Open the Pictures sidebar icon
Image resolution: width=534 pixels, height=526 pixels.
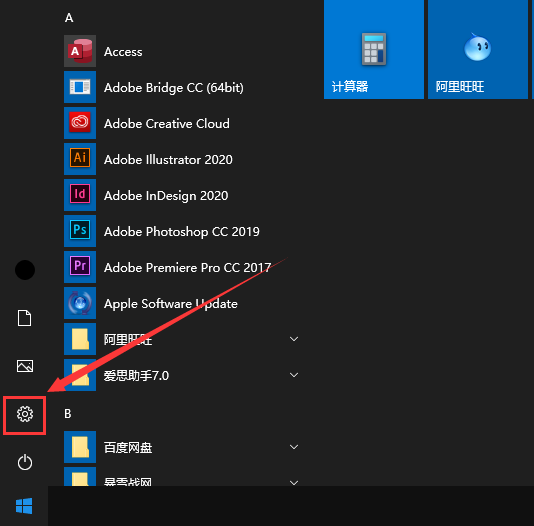pyautogui.click(x=25, y=366)
